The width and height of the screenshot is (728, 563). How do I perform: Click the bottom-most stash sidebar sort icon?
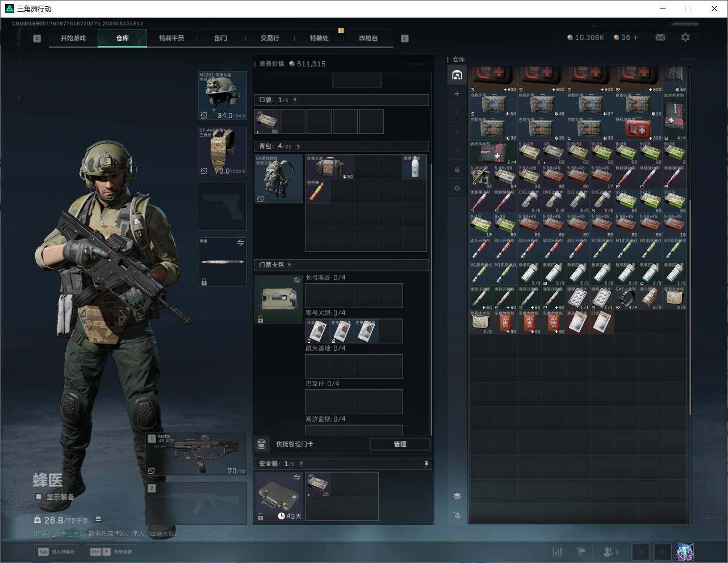click(457, 515)
